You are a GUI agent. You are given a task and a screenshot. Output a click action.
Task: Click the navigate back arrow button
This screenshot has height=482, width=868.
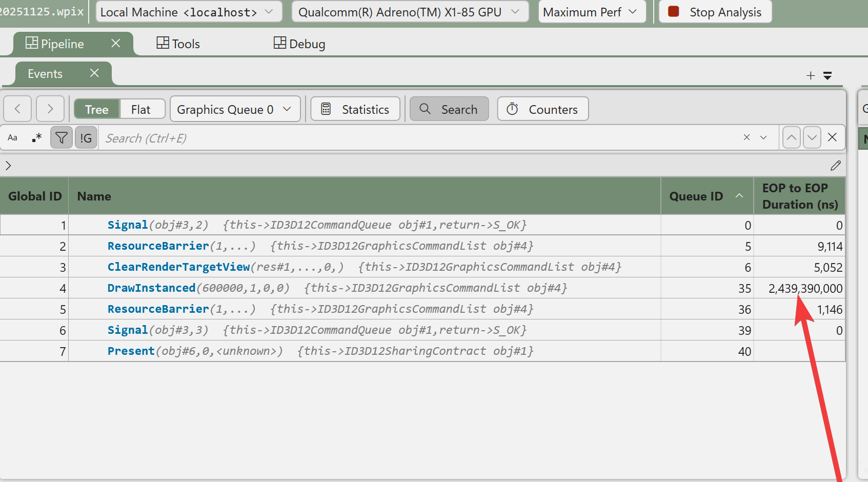point(17,109)
